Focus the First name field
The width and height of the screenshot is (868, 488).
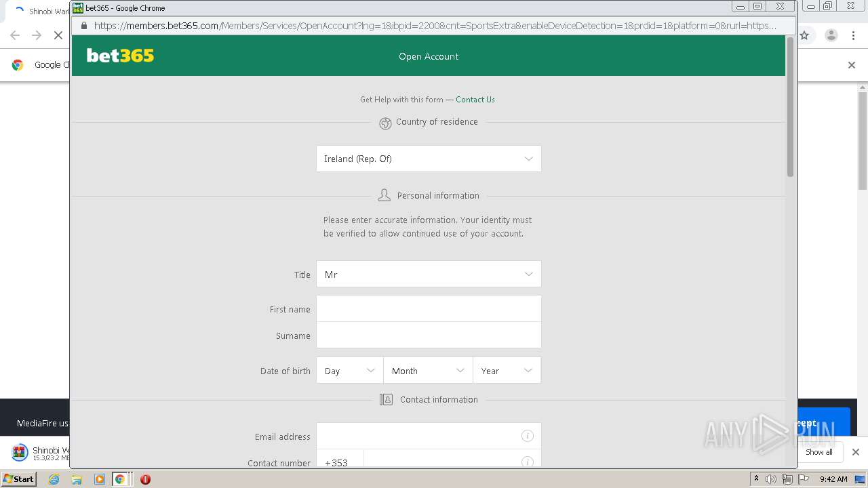(429, 309)
